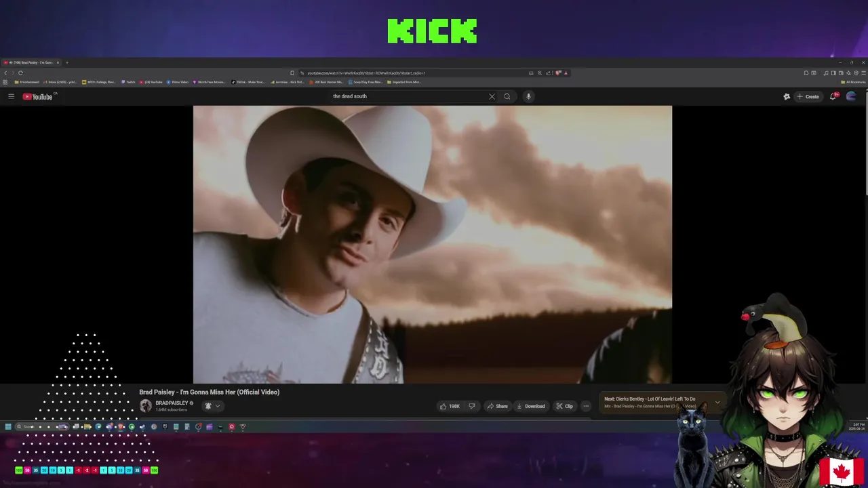Open the All Bookmarks folder
The height and width of the screenshot is (488, 868).
pos(852,82)
